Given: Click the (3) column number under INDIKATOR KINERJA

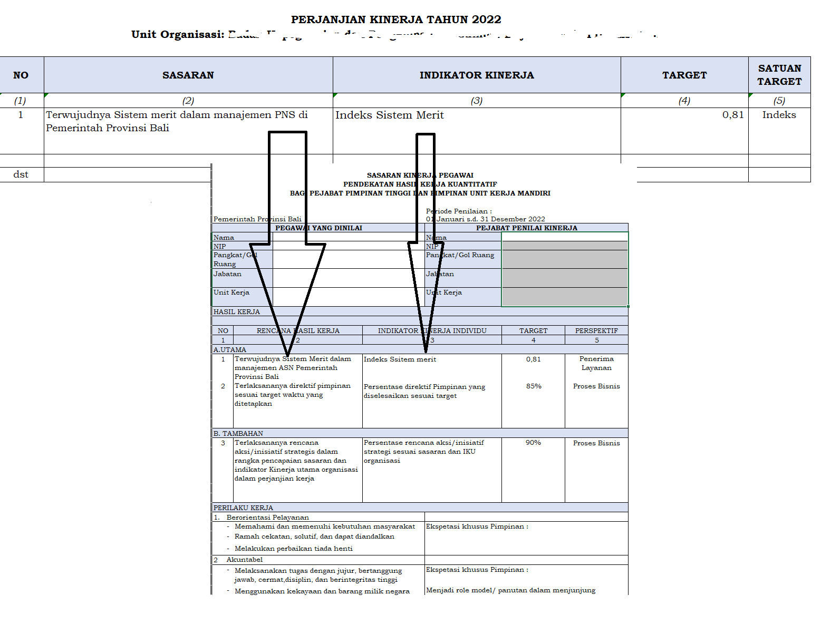Looking at the screenshot, I should tap(477, 101).
